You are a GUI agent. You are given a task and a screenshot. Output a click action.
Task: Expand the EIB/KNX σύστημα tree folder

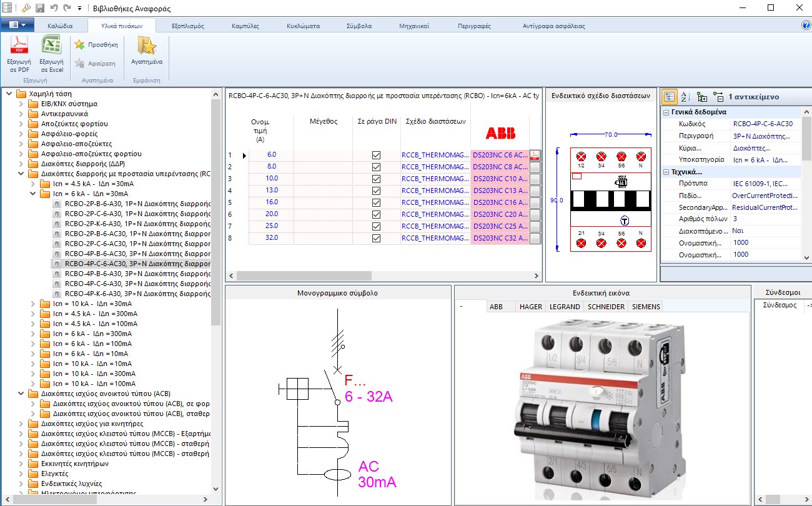click(x=21, y=104)
